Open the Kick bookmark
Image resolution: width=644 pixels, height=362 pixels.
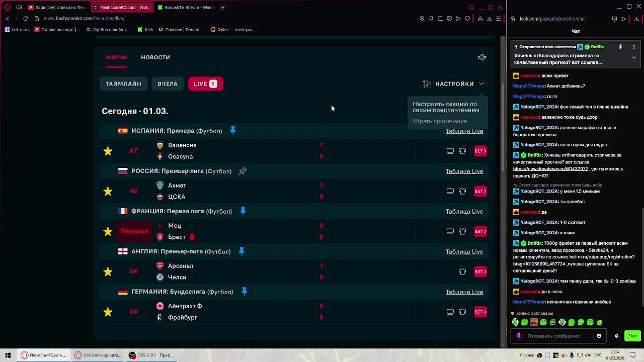(145, 30)
